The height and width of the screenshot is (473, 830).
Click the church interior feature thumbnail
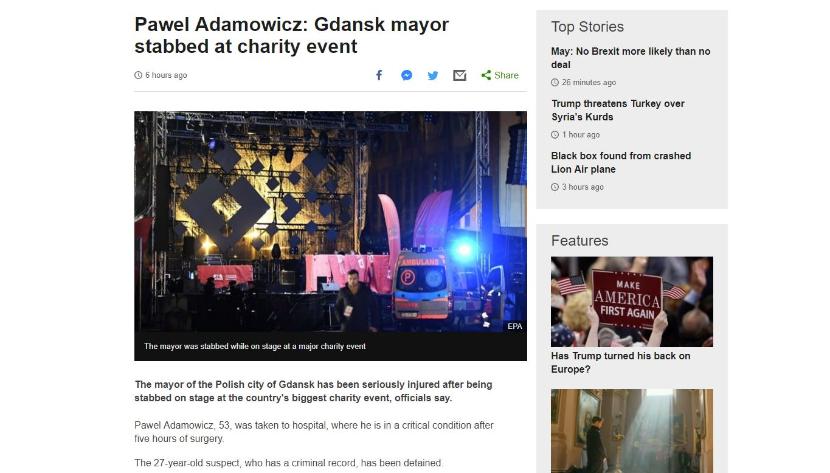pyautogui.click(x=631, y=431)
